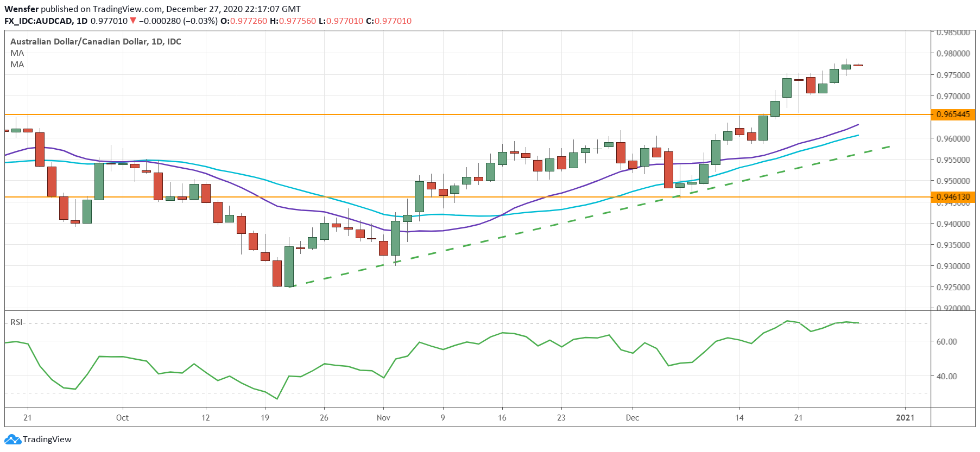Select the Dec date on time axis
The height and width of the screenshot is (452, 980).
pos(632,418)
